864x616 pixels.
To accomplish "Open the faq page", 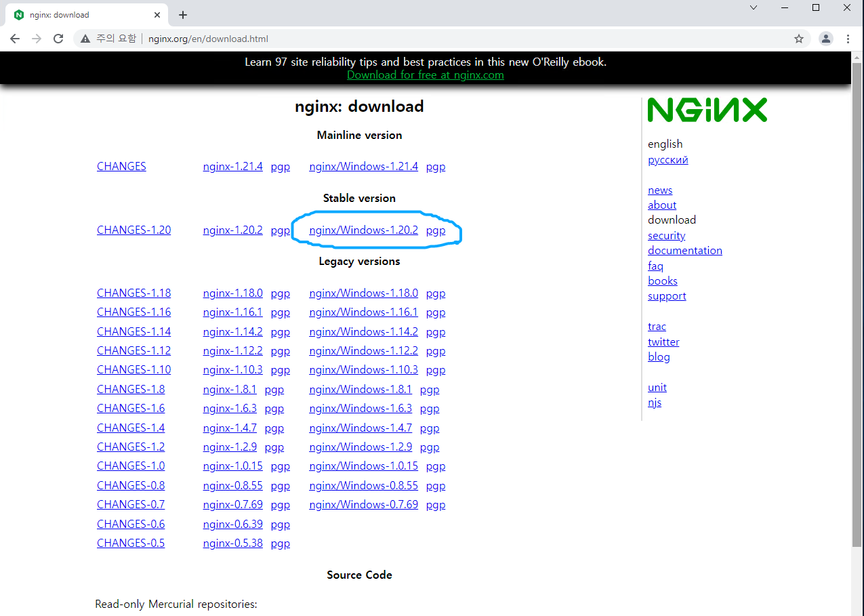I will tap(655, 266).
